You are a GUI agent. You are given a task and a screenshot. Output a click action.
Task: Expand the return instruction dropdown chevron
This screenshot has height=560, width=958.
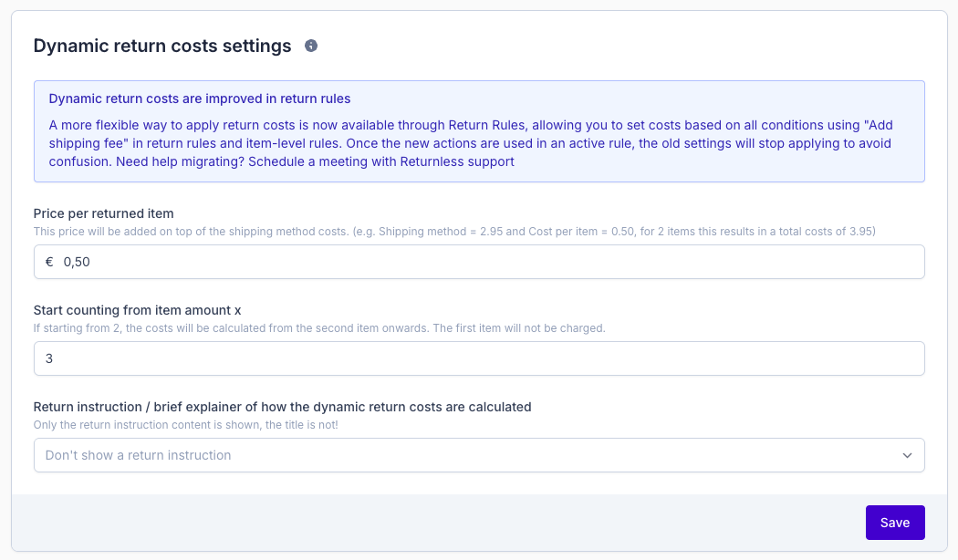(x=907, y=455)
